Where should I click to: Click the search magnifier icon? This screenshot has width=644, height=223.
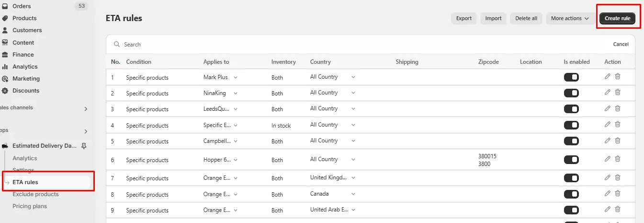[116, 44]
